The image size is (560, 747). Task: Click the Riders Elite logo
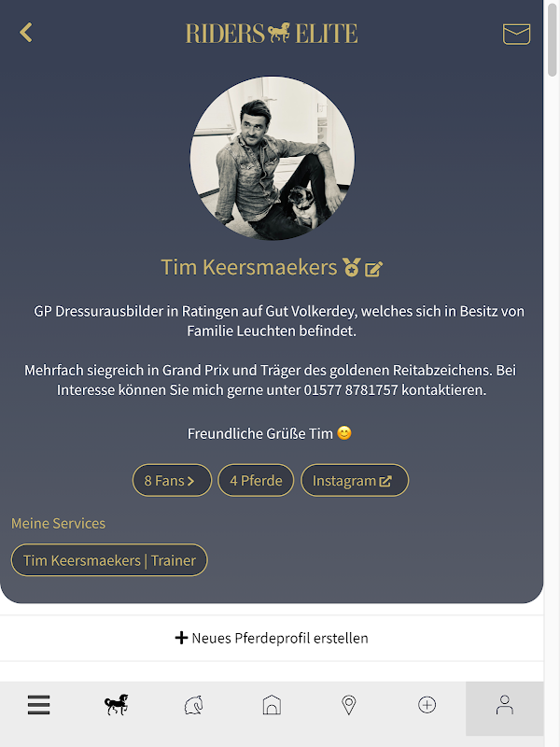272,34
